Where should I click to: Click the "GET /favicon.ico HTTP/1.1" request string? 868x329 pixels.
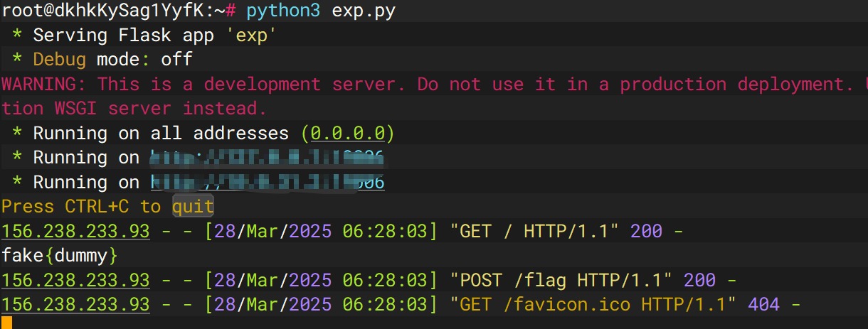pos(593,305)
